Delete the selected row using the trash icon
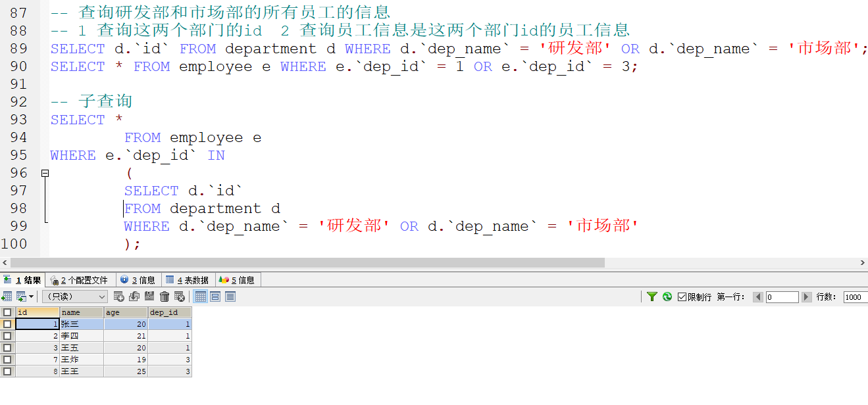 pyautogui.click(x=164, y=297)
